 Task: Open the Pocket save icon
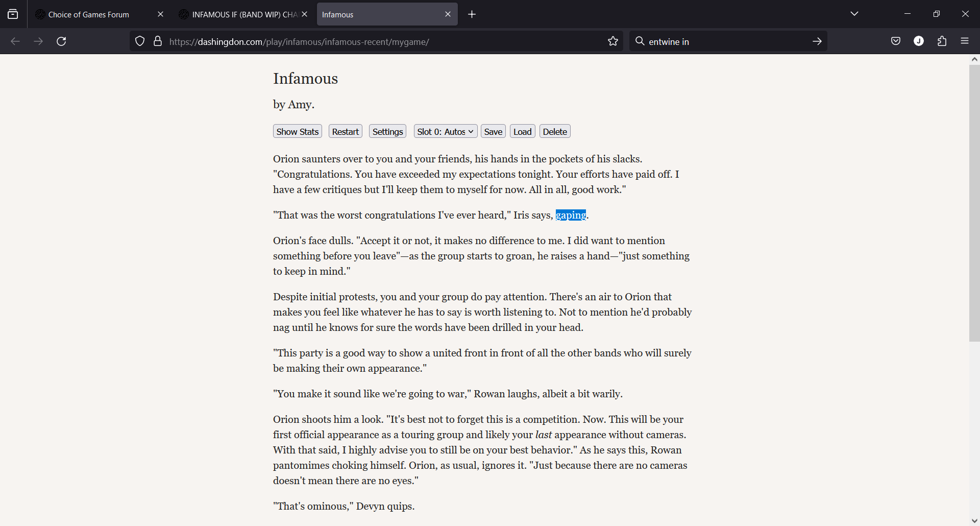tap(896, 41)
